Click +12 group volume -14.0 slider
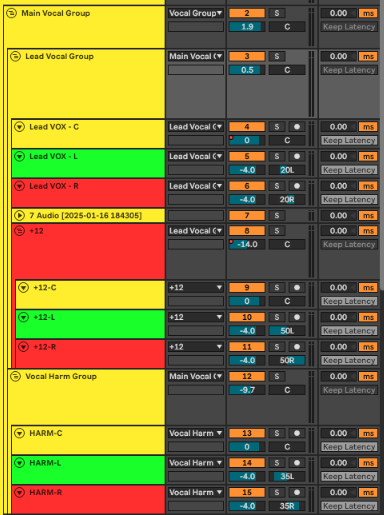 coord(247,244)
